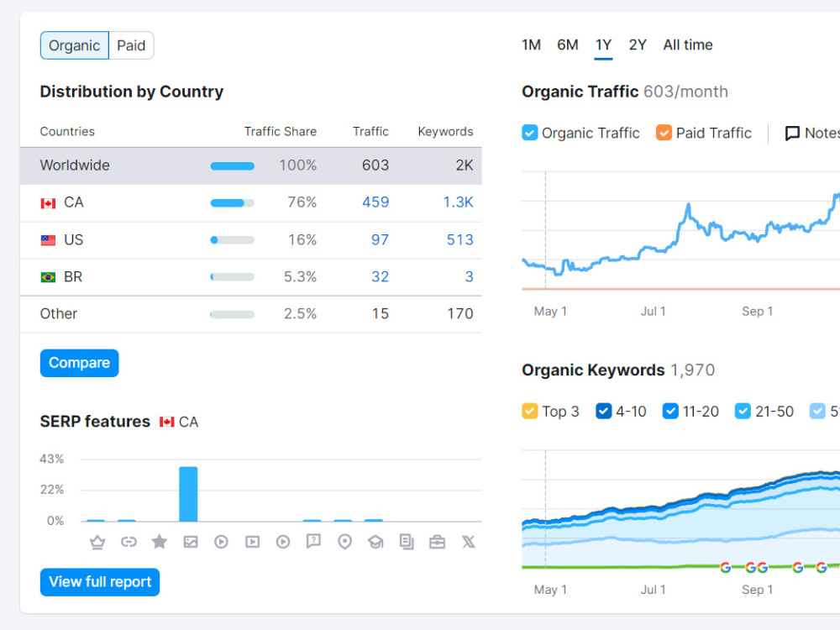This screenshot has height=630, width=840.
Task: Toggle the Paid Traffic checkbox
Action: [664, 133]
